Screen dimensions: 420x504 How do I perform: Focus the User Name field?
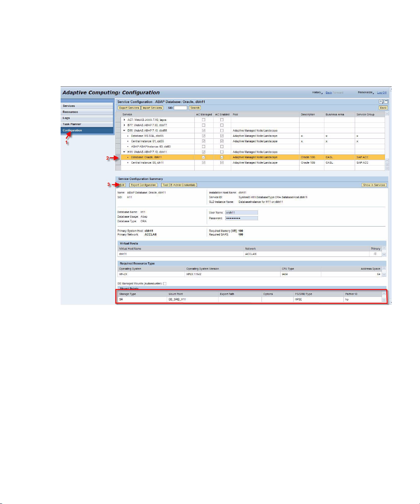pos(241,213)
